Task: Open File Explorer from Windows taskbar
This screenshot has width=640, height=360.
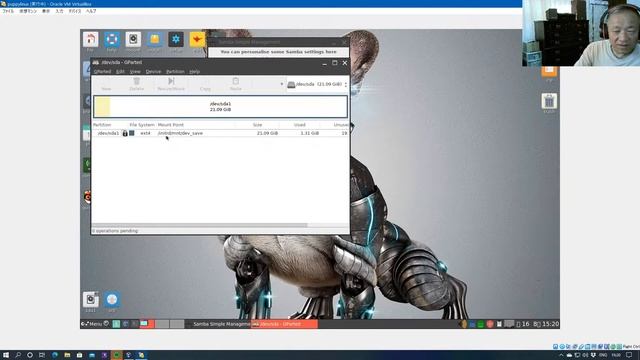Action: coord(67,355)
